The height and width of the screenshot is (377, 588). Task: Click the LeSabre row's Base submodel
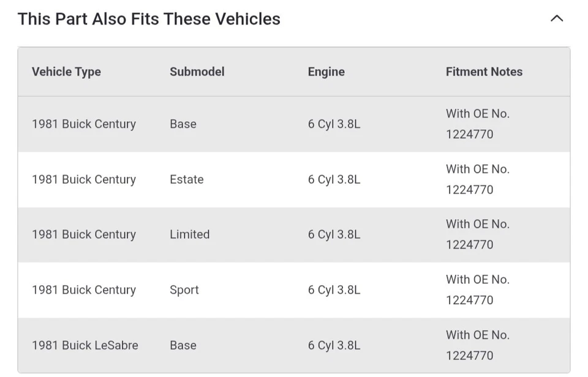pyautogui.click(x=183, y=345)
